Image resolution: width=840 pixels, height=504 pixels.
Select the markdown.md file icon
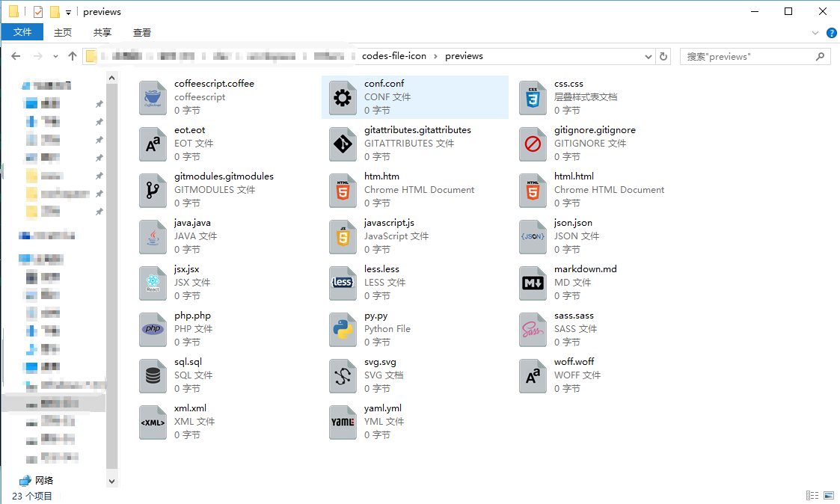pos(533,283)
